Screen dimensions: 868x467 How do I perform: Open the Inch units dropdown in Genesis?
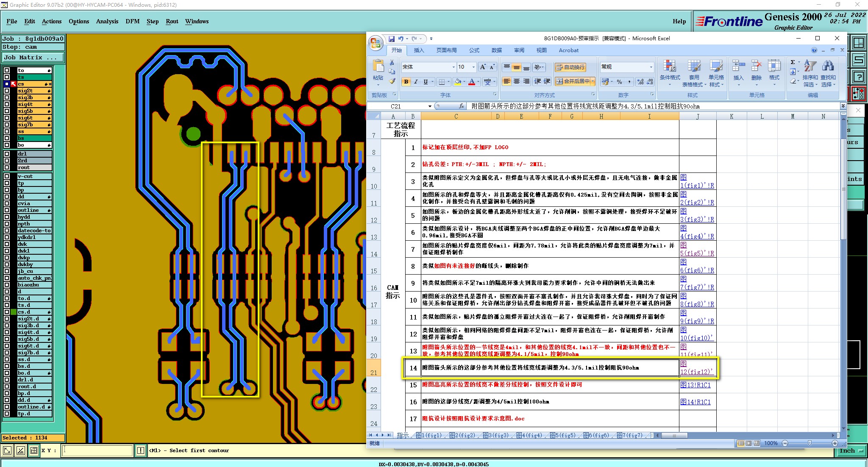coord(852,451)
